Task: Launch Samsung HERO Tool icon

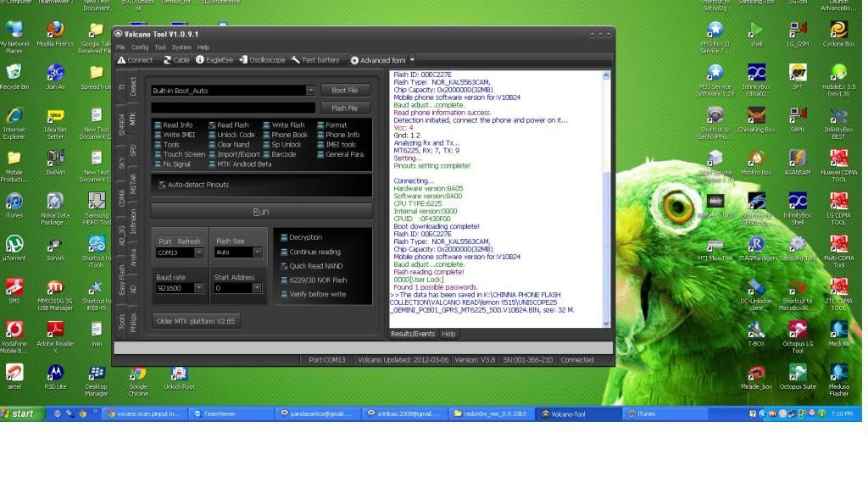Action: pos(97,209)
